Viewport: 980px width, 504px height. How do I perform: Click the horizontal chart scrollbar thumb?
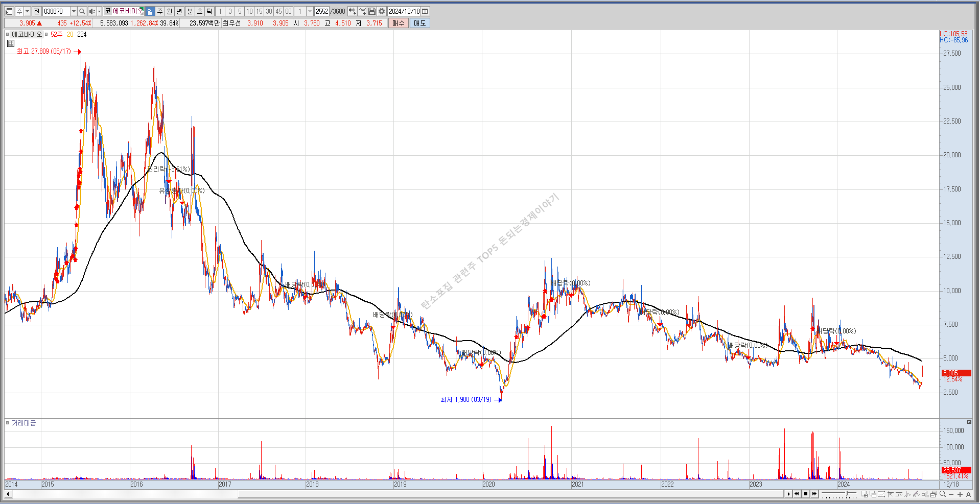tap(510, 494)
